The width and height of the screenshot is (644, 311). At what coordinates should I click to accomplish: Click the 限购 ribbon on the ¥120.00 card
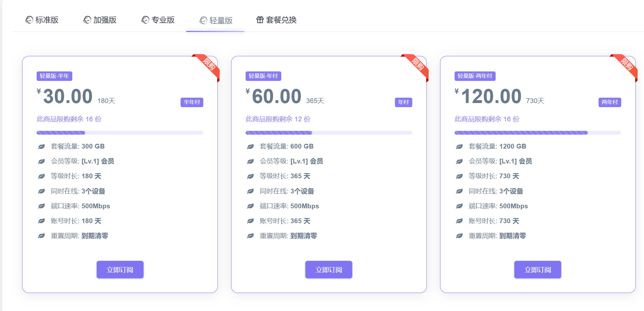pyautogui.click(x=627, y=64)
